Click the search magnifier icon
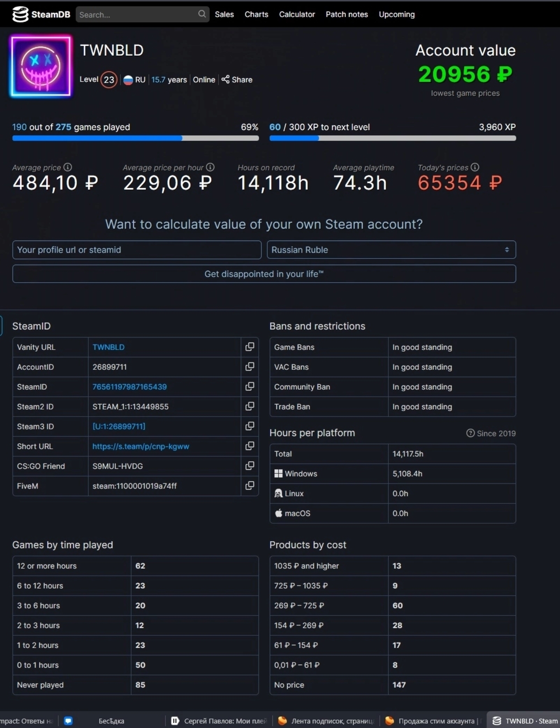This screenshot has height=728, width=560. (202, 14)
